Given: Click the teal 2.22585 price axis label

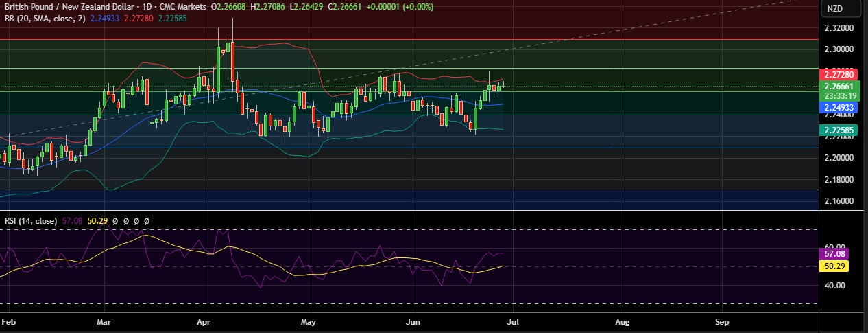Looking at the screenshot, I should (838, 130).
